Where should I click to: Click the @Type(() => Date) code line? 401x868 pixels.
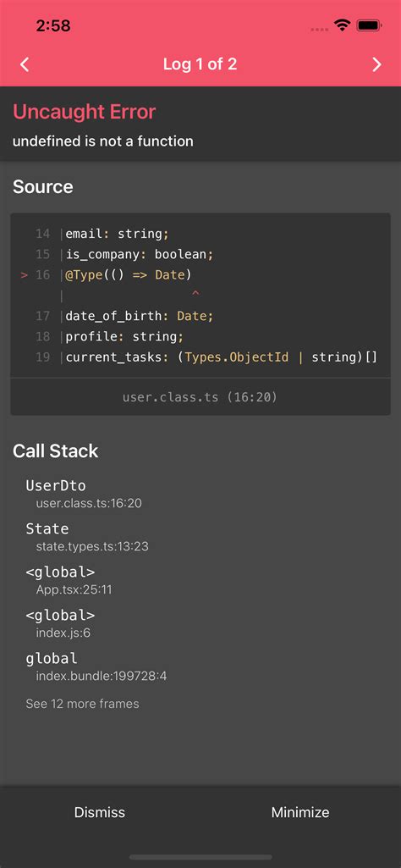point(129,275)
